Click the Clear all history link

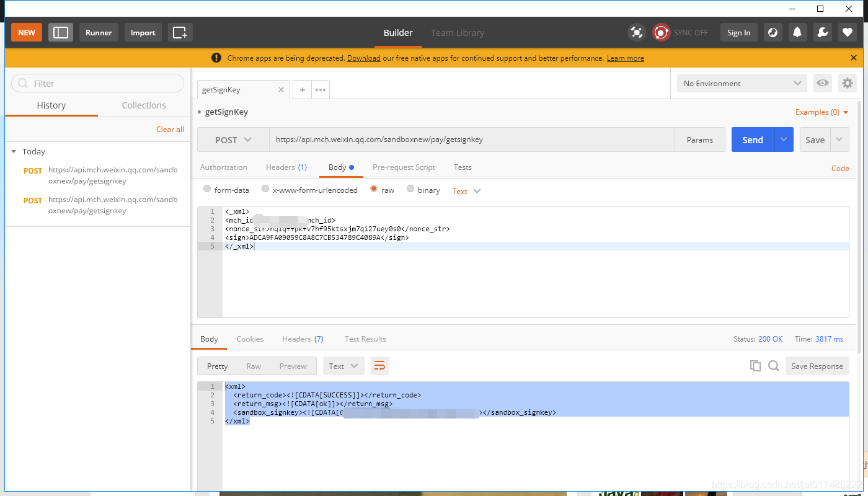point(170,130)
